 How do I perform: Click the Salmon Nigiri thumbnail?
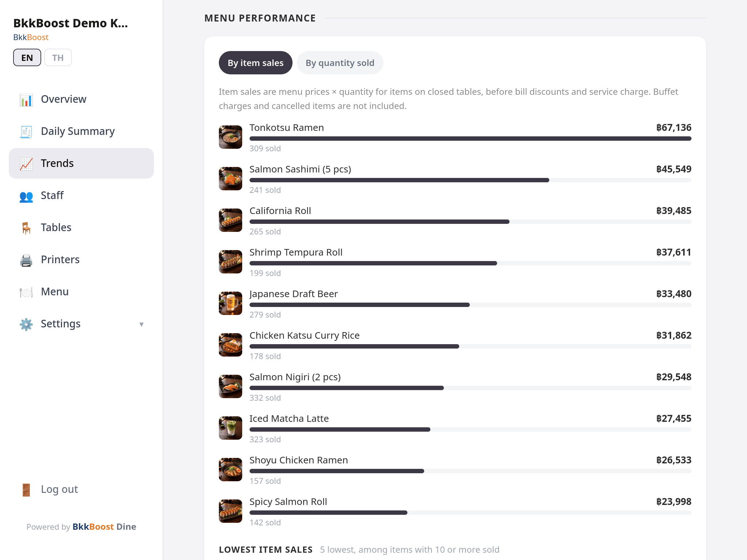pos(231,386)
